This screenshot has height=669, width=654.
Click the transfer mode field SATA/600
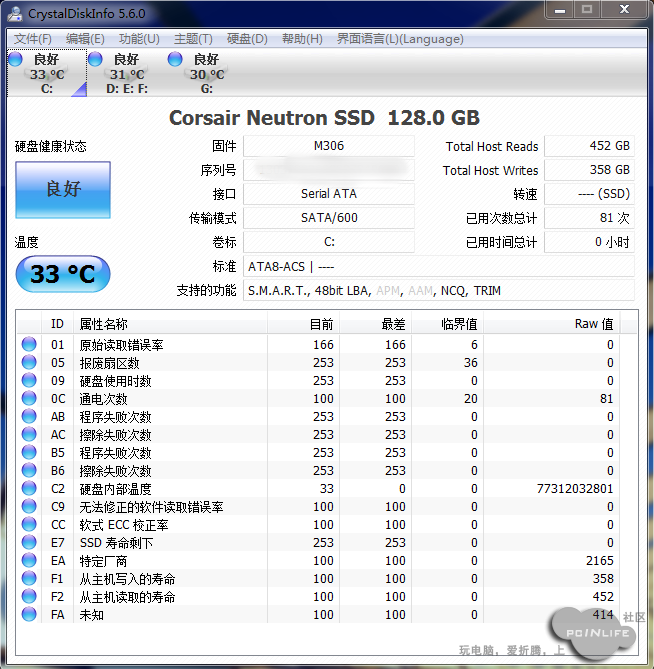328,218
